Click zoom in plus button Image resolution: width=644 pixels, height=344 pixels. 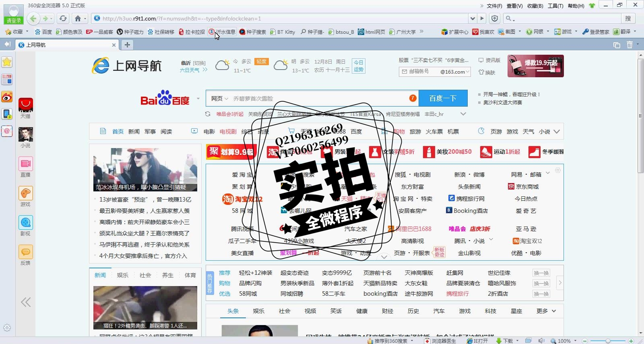(631, 341)
